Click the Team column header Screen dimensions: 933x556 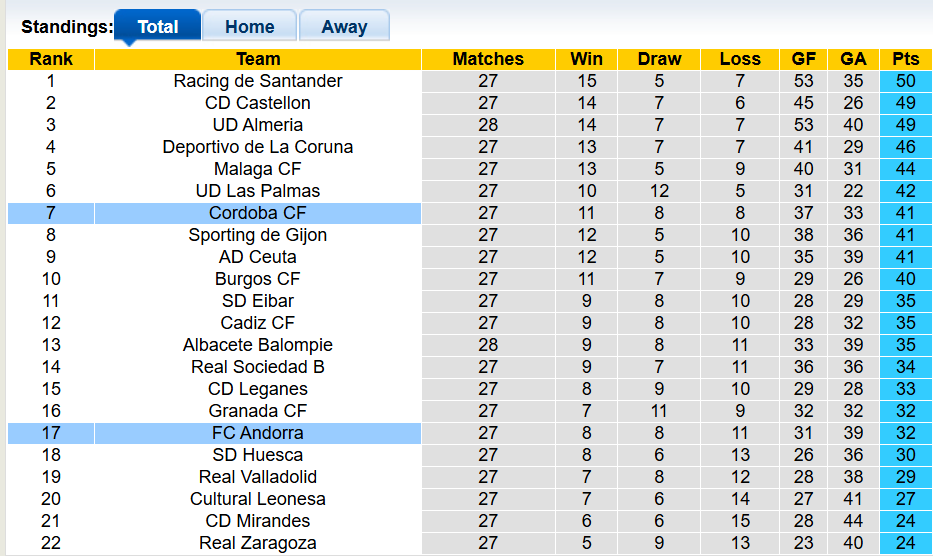[258, 59]
